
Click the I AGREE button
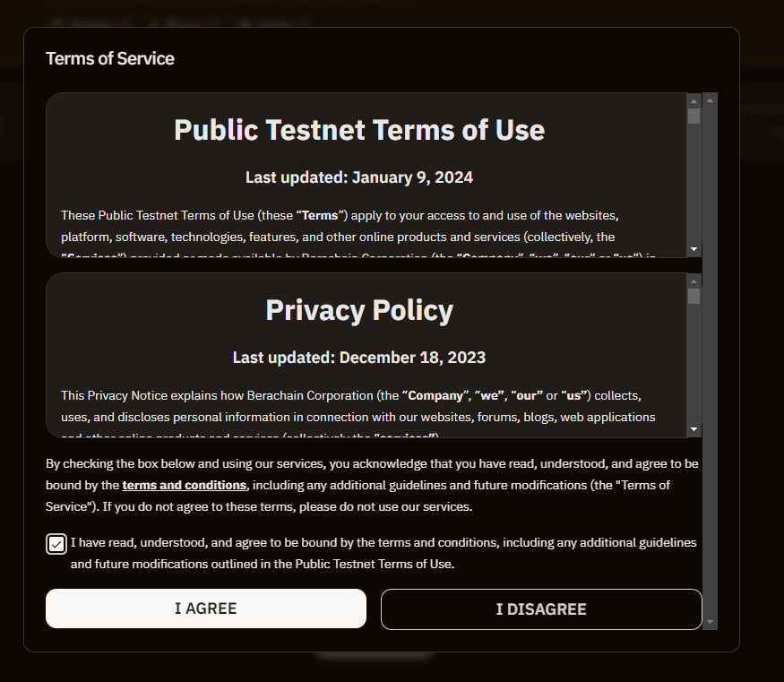[206, 609]
